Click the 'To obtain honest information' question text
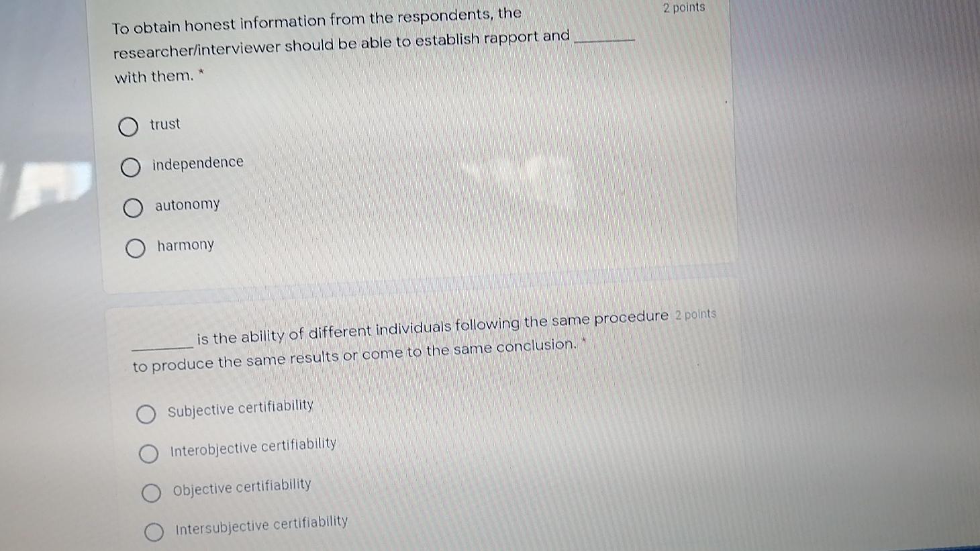Viewport: 980px width, 551px height. pos(373,46)
